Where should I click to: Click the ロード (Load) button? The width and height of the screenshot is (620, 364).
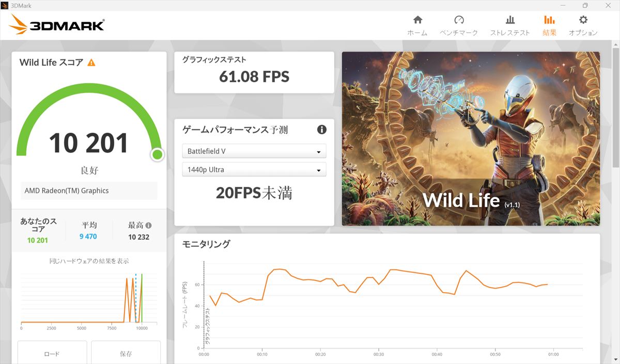[x=52, y=354]
